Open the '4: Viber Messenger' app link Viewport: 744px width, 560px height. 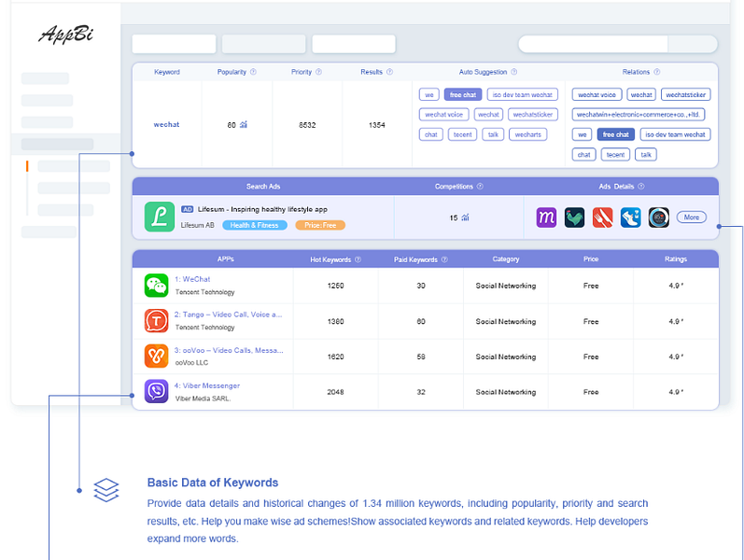pos(207,385)
